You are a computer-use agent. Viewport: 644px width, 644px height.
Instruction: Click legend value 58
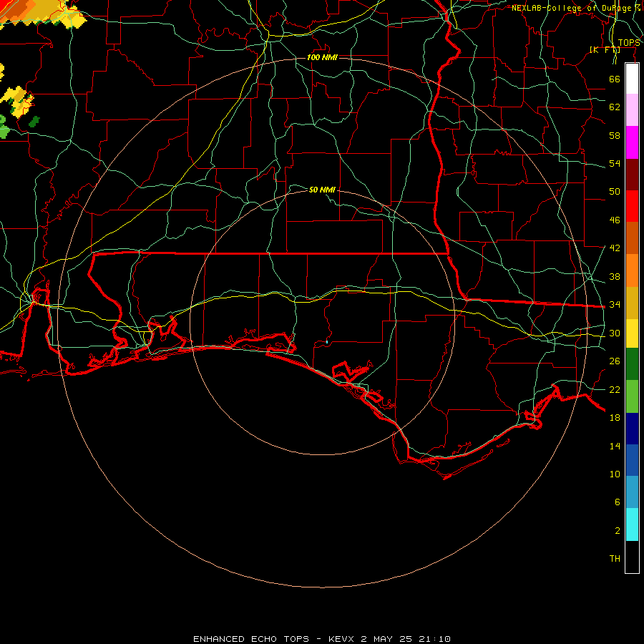(615, 135)
